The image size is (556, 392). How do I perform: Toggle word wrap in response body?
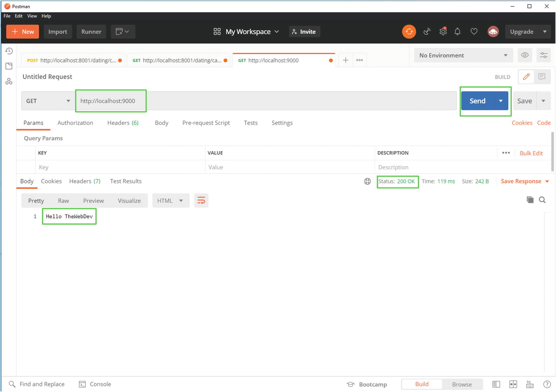pos(201,201)
